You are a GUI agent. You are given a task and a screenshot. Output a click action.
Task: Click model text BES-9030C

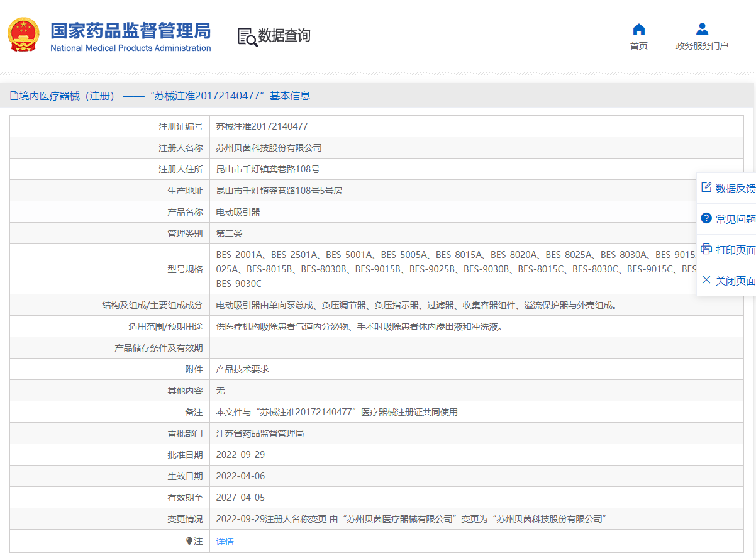coord(238,284)
